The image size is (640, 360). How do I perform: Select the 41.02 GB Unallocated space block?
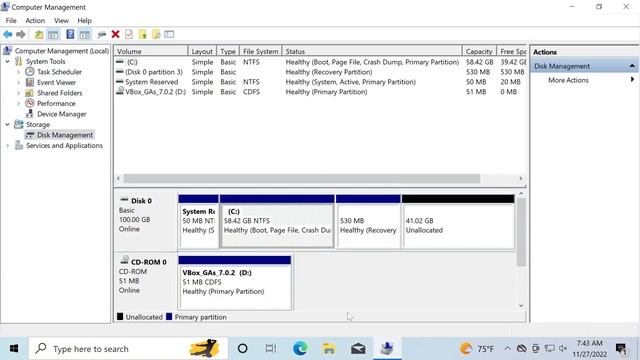point(458,222)
